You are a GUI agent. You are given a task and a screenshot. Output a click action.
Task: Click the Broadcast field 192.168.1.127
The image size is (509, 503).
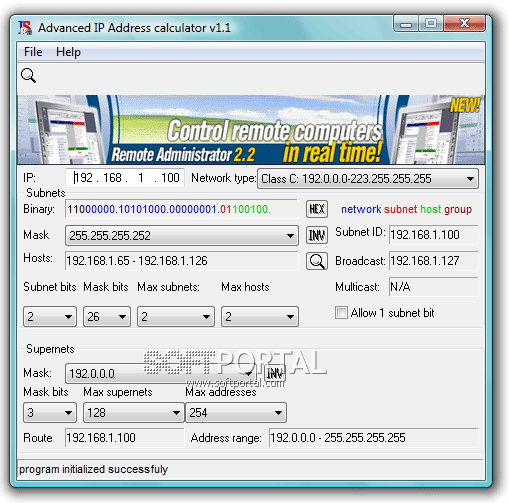(x=434, y=261)
